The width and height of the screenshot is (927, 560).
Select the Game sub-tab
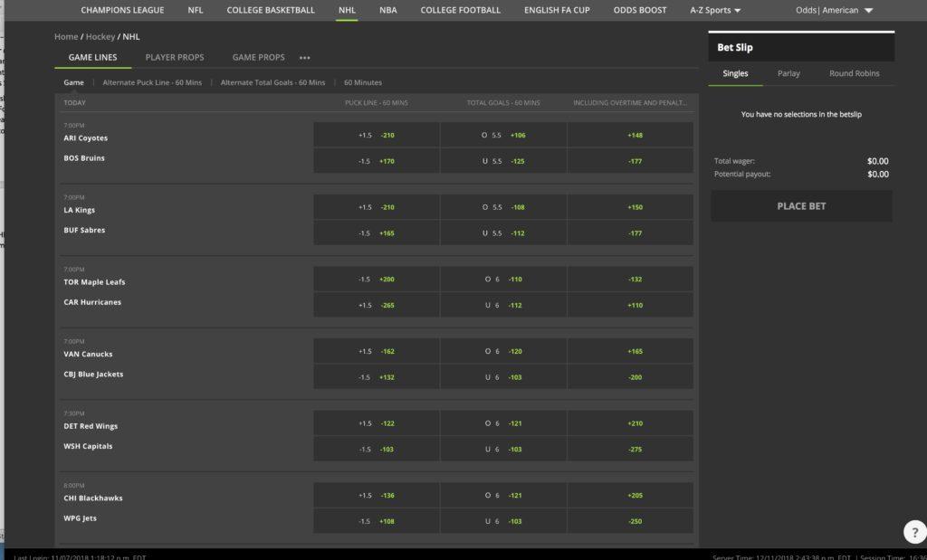click(x=74, y=82)
